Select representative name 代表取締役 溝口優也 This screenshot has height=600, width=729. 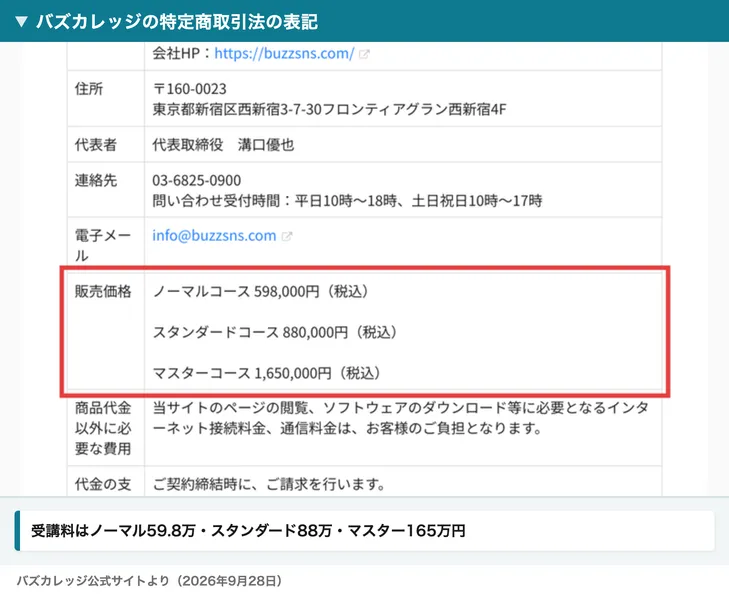click(223, 145)
